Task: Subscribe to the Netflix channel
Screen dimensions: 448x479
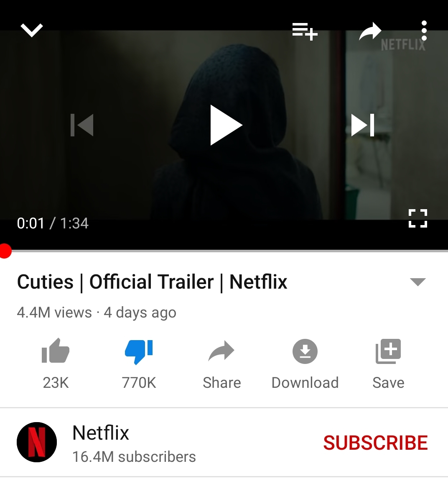Action: [375, 443]
